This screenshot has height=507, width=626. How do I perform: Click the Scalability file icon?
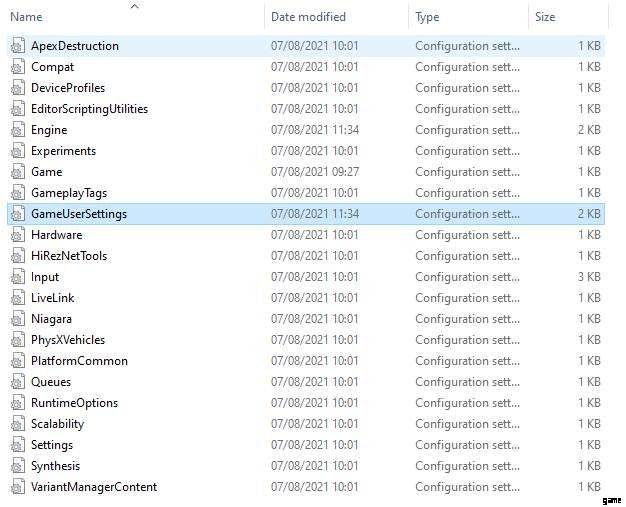tap(16, 424)
